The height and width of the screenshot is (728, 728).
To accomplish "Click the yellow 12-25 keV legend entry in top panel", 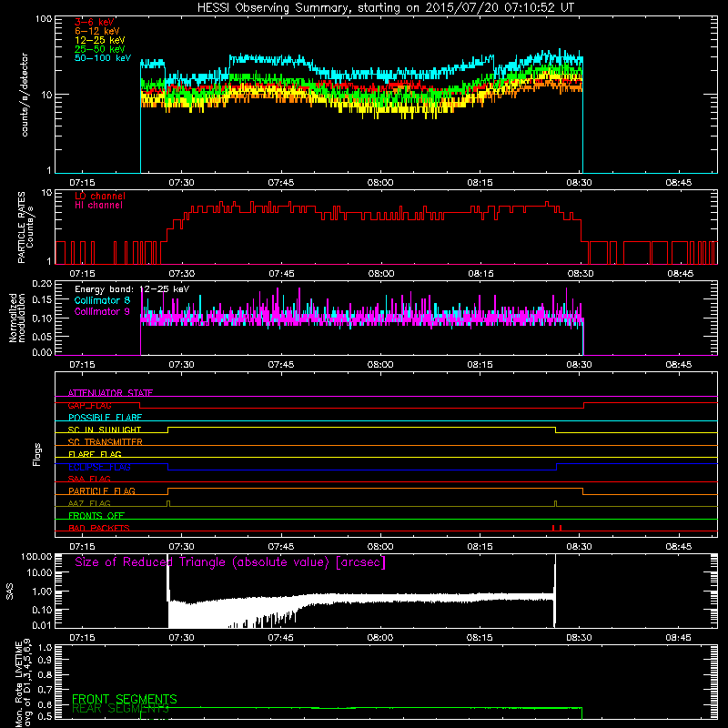I will click(x=100, y=40).
